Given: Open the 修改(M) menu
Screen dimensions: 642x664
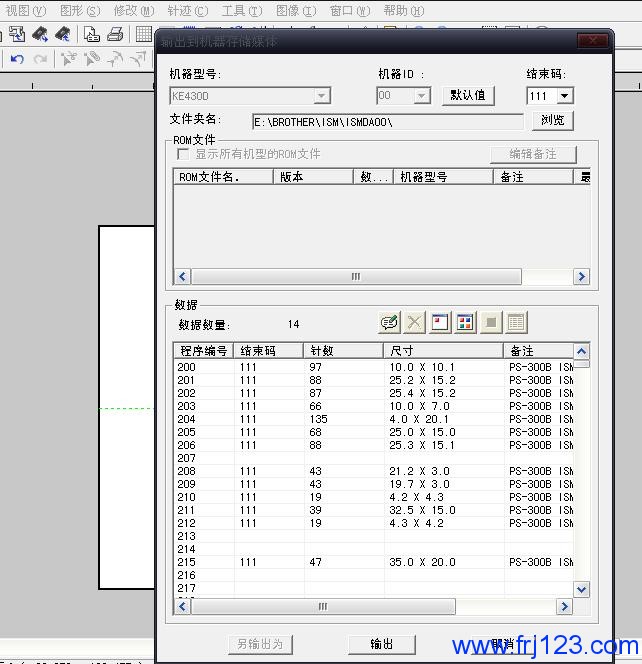Looking at the screenshot, I should (x=133, y=11).
